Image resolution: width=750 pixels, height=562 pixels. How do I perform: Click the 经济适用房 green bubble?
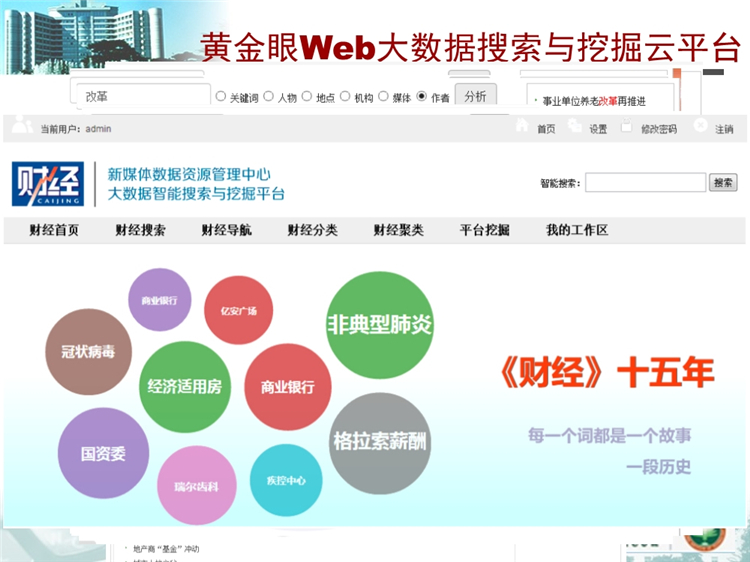click(185, 386)
